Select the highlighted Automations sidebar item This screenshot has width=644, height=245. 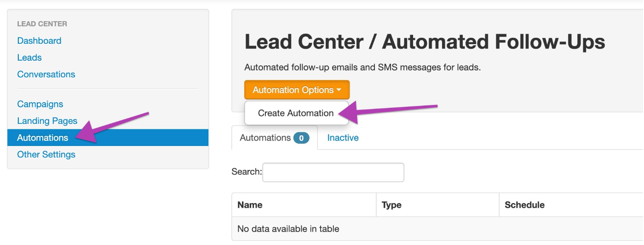click(x=108, y=137)
